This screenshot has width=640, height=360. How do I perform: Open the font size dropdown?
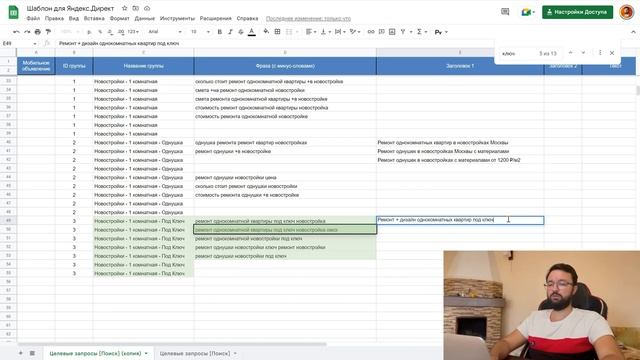[200, 32]
